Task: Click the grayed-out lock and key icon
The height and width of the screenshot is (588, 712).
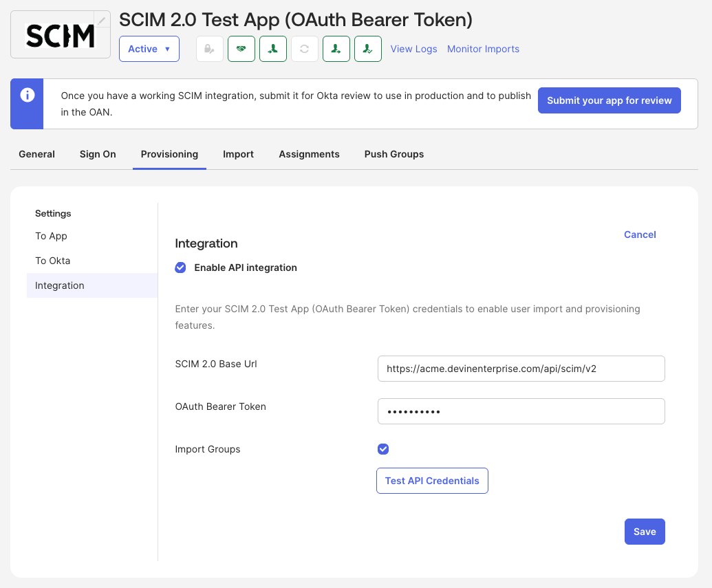Action: 209,49
